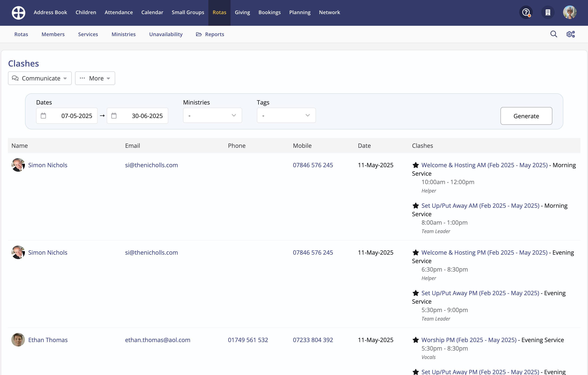This screenshot has height=375, width=588.
Task: Open the Children module
Action: (86, 12)
